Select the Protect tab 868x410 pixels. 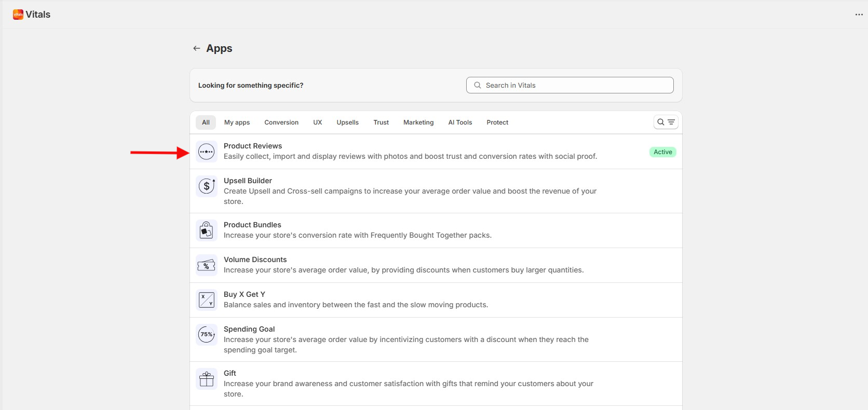(497, 122)
